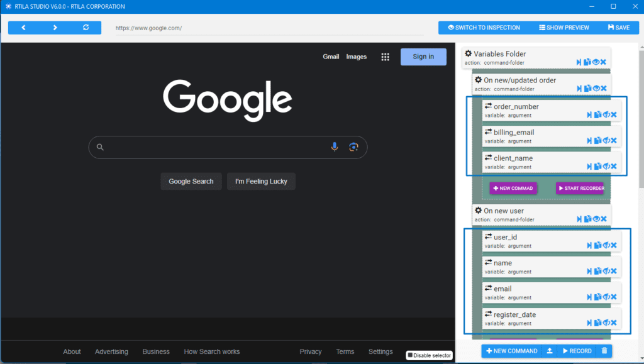Run Variables Folder with step icon

pyautogui.click(x=579, y=62)
